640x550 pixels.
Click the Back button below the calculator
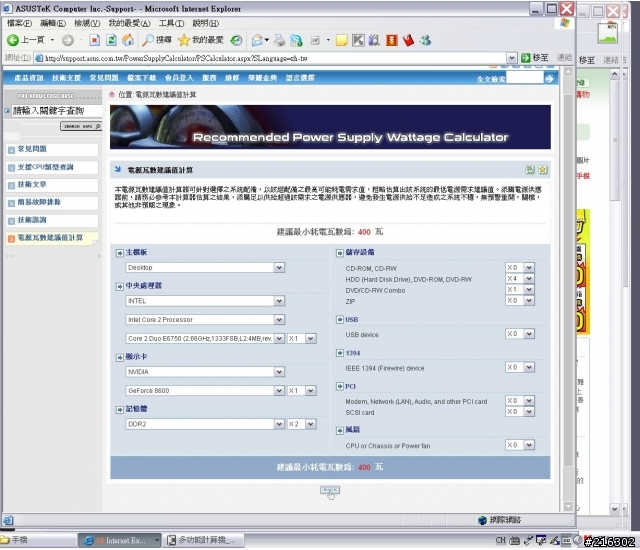pos(330,490)
